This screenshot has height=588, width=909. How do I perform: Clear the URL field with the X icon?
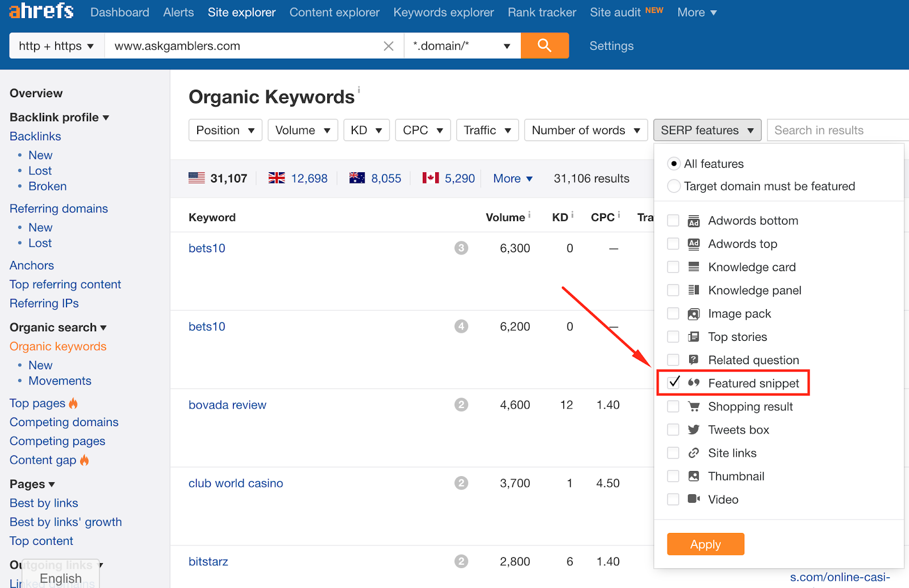(389, 46)
